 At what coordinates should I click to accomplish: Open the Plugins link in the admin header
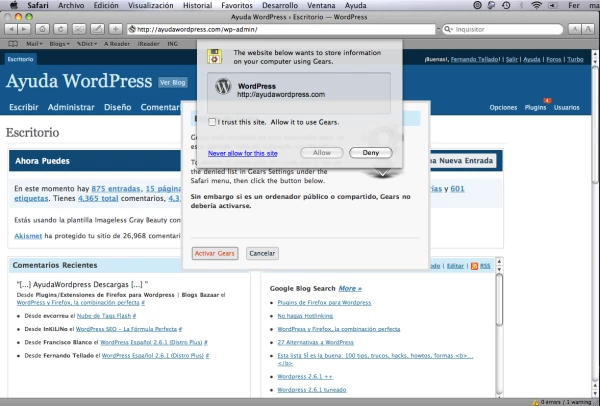[x=534, y=107]
